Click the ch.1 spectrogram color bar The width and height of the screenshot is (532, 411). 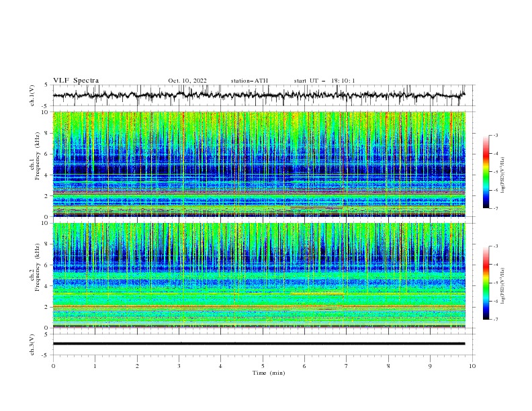pos(486,171)
